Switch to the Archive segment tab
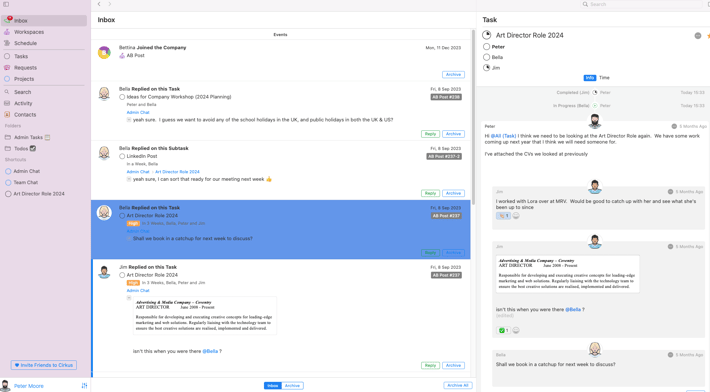Viewport: 710px width, 392px height. tap(293, 386)
